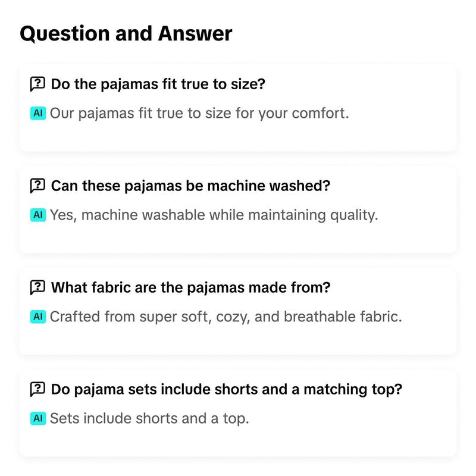Click answer 'Our pajamas fit true to size for your comfort.'
The image size is (476, 476).
point(199,114)
